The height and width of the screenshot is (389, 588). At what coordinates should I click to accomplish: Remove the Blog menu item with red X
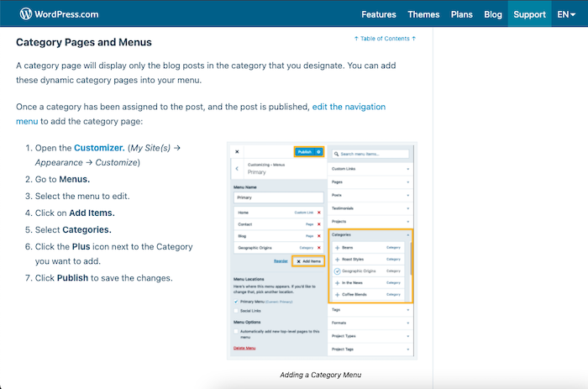click(319, 236)
